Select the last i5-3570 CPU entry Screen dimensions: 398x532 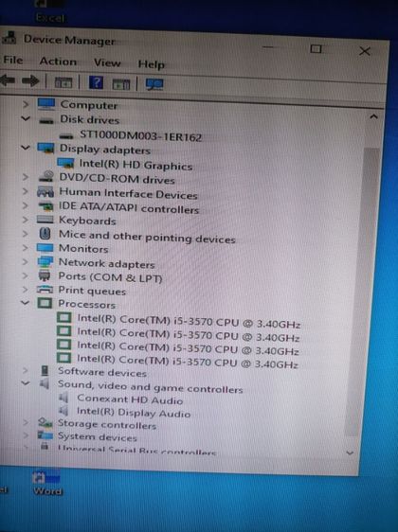[188, 362]
